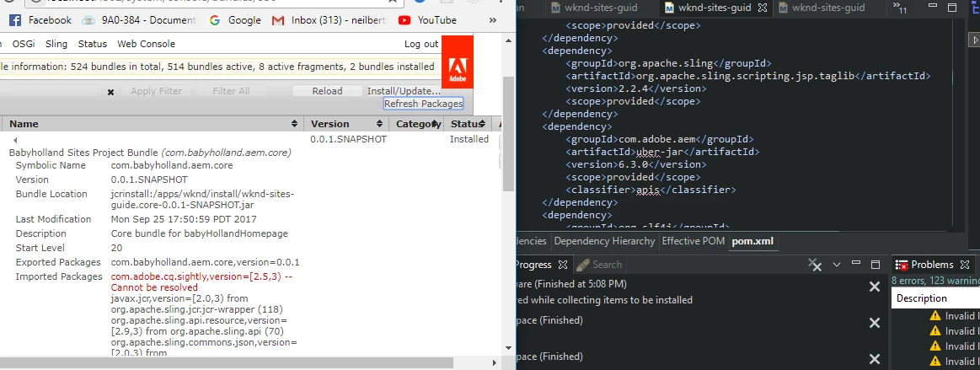Click the horizontal scrollbar's right arrow
The image size is (980, 370).
(x=495, y=362)
